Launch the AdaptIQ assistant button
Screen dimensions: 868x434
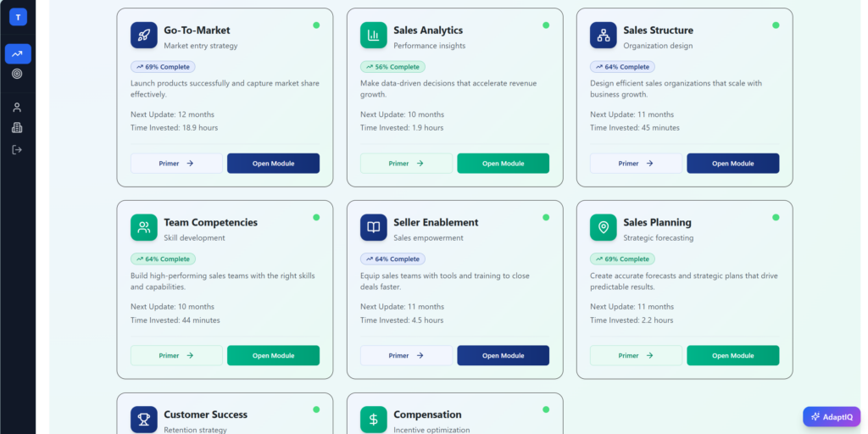point(832,417)
